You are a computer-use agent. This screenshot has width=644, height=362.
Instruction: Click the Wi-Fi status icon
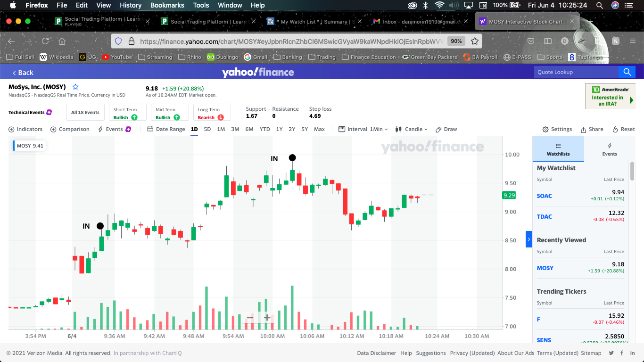click(x=439, y=5)
